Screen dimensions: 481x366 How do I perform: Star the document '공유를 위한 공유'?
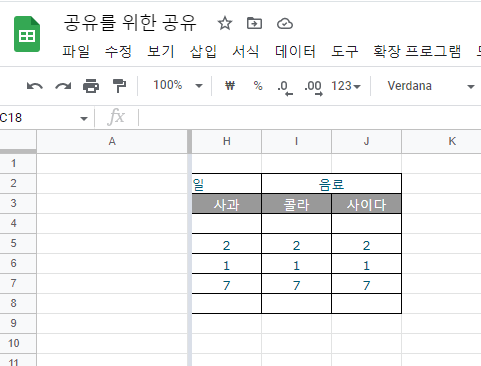click(x=225, y=24)
